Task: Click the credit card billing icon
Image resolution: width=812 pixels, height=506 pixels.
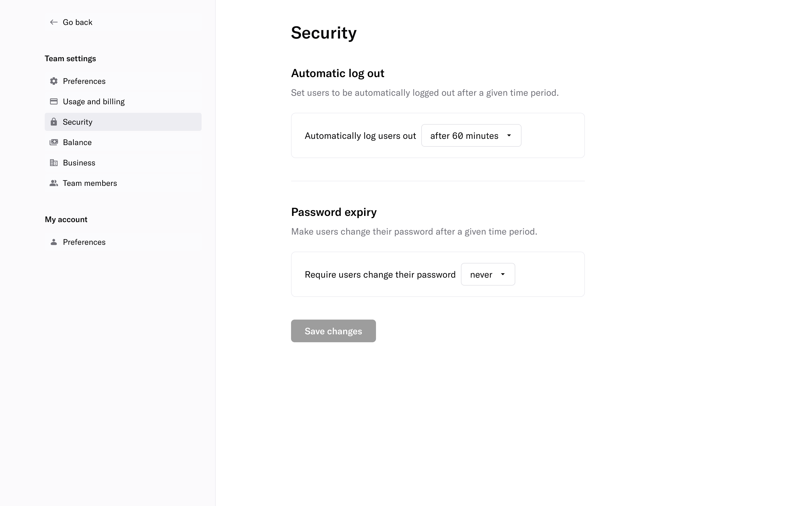Action: [54, 101]
